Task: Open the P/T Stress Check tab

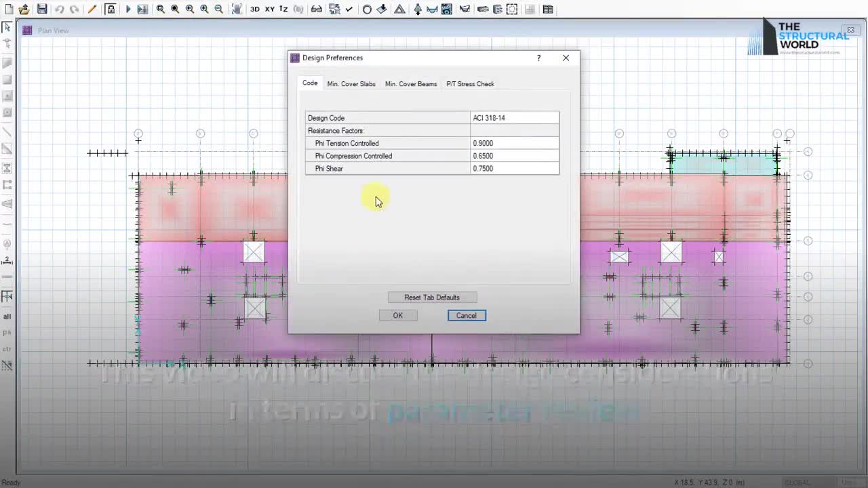Action: [x=470, y=84]
